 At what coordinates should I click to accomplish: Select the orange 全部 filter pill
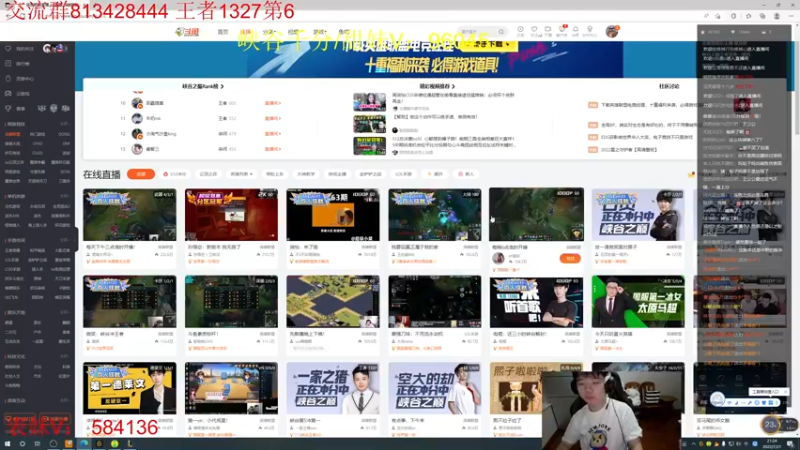coord(141,174)
